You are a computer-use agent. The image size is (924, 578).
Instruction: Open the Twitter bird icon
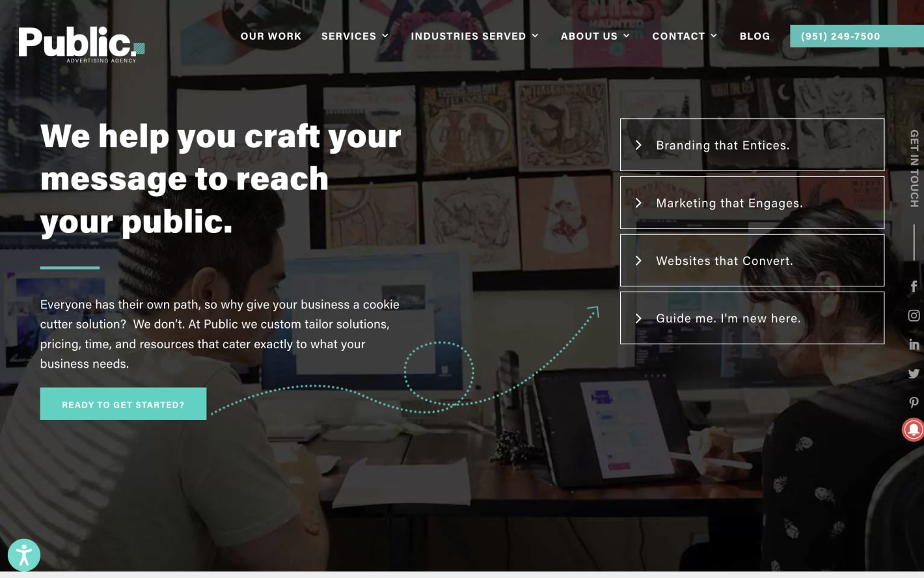[914, 374]
